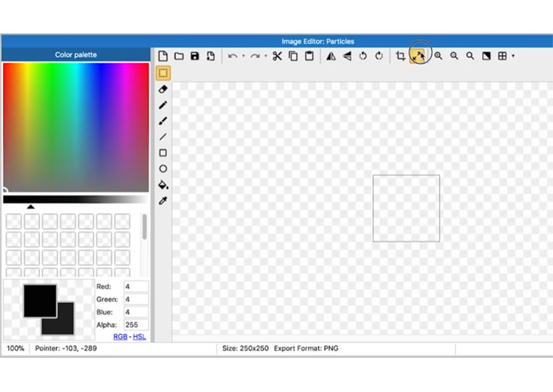Pick a color from the rainbow spectrum

(x=76, y=128)
